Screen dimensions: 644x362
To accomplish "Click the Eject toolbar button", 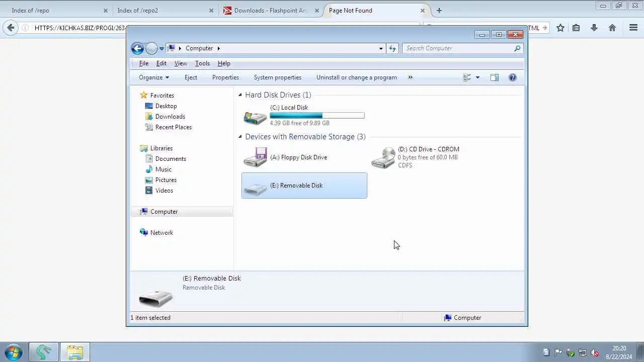I will click(191, 77).
